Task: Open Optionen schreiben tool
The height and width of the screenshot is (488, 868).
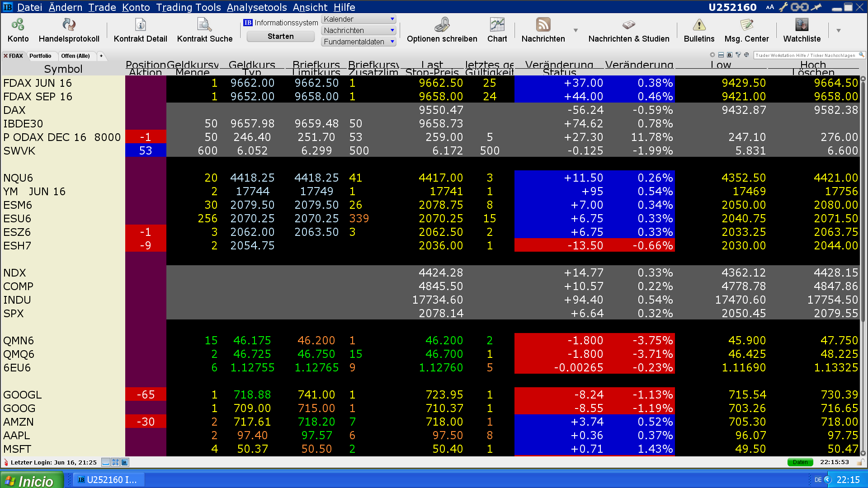Action: point(442,25)
